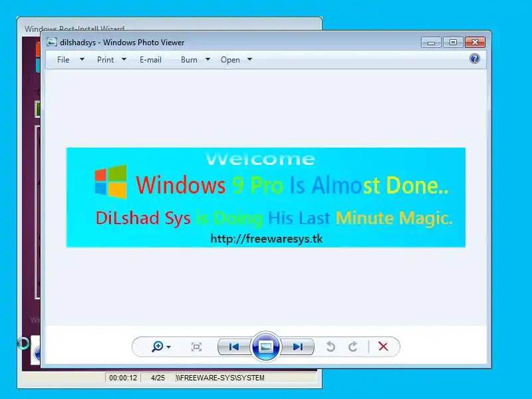This screenshot has height=399, width=532.
Task: Open Photo Viewer help icon
Action: click(475, 59)
